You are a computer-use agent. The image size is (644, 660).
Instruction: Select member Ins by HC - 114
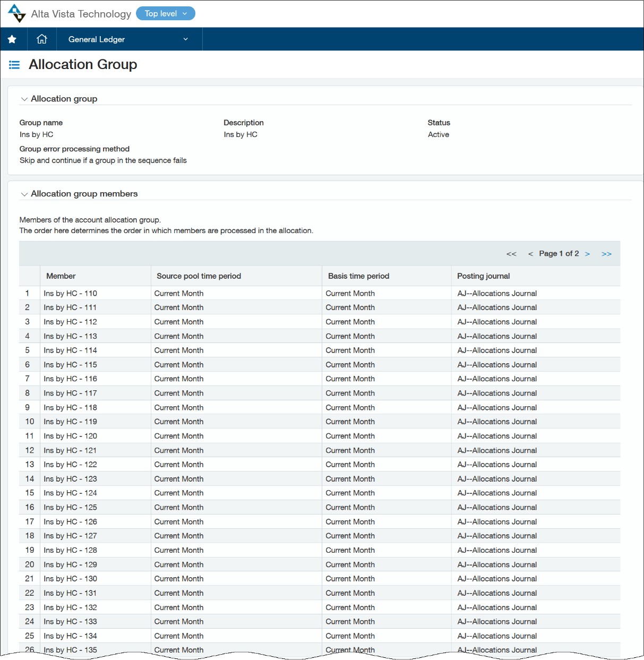coord(71,350)
